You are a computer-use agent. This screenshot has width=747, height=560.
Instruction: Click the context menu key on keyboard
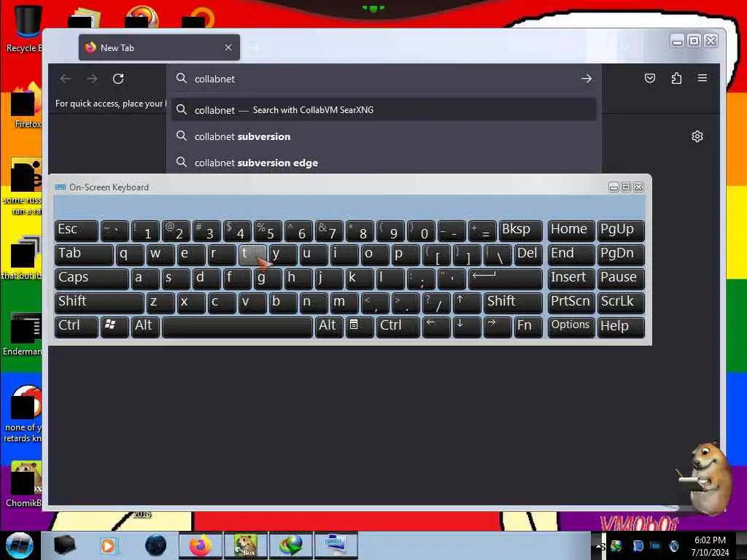(x=360, y=327)
